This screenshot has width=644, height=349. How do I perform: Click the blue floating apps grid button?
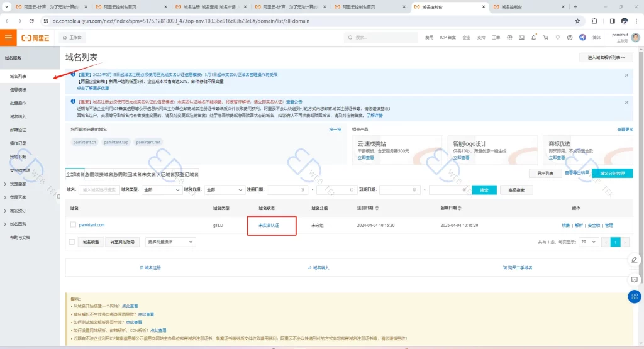coord(635,296)
